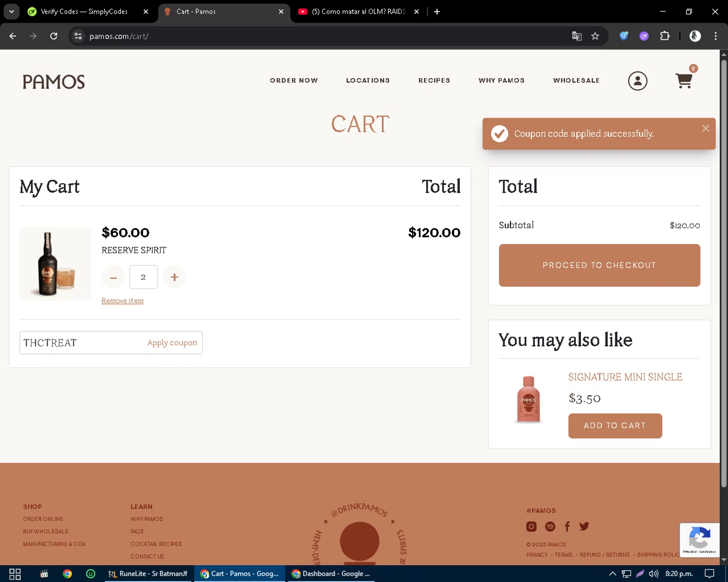
Task: Open the Reserve Spirit bottle thumbnail
Action: pos(55,264)
